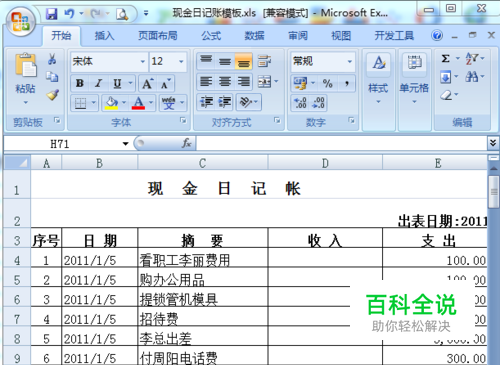This screenshot has height=365, width=500.
Task: Open the font name dropdown 宋体
Action: pos(143,62)
